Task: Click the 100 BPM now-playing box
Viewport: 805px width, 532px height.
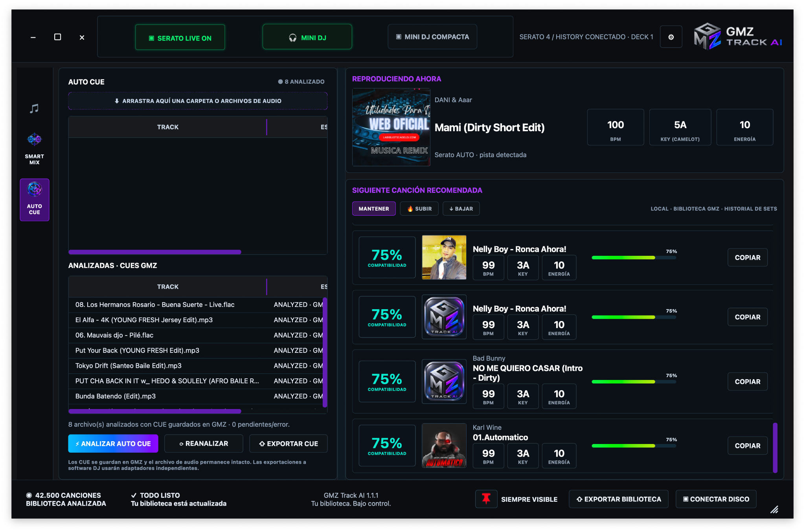Action: (616, 127)
